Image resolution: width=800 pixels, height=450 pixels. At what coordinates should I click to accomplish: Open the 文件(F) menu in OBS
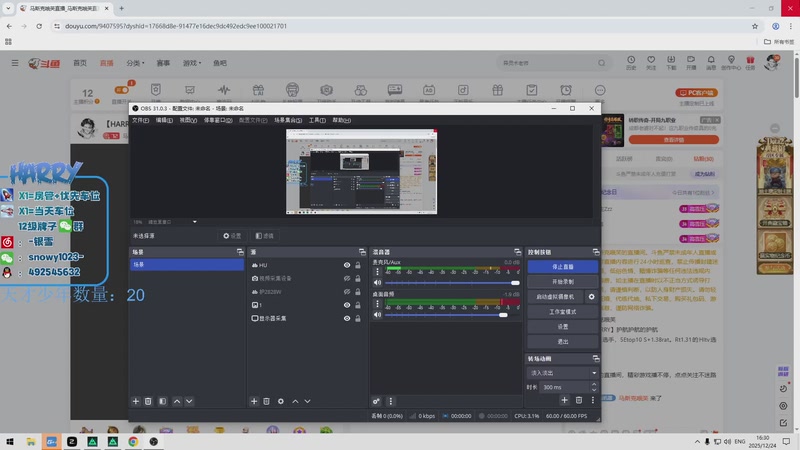coord(140,120)
